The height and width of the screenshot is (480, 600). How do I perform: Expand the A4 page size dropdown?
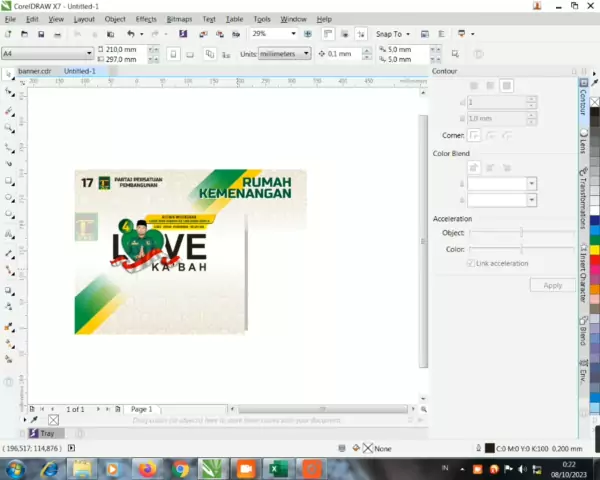(x=89, y=53)
